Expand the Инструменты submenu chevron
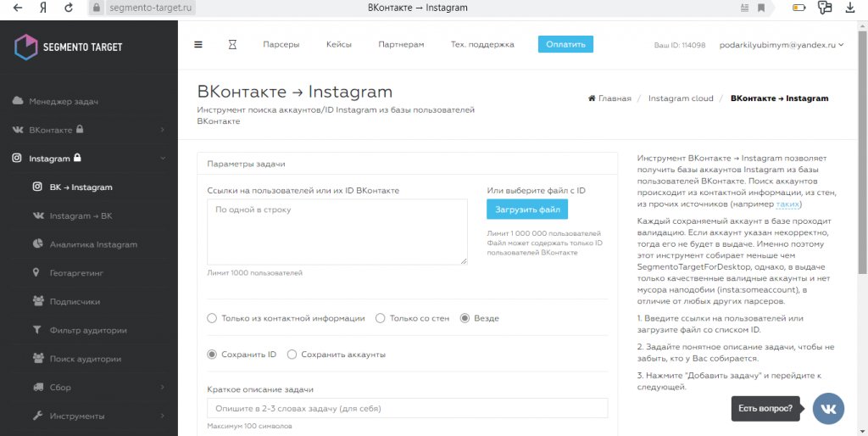The height and width of the screenshot is (436, 868). (x=162, y=416)
